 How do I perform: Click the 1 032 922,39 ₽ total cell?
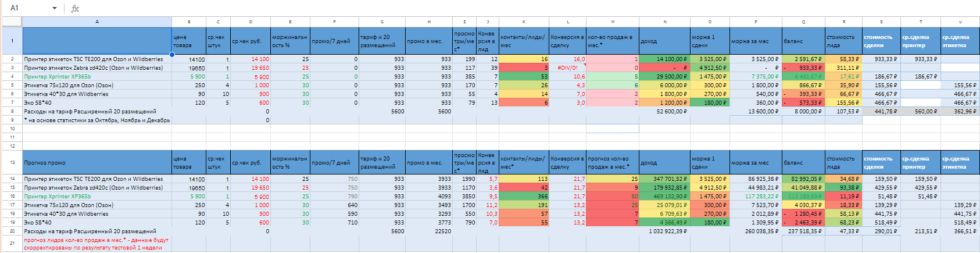[664, 231]
